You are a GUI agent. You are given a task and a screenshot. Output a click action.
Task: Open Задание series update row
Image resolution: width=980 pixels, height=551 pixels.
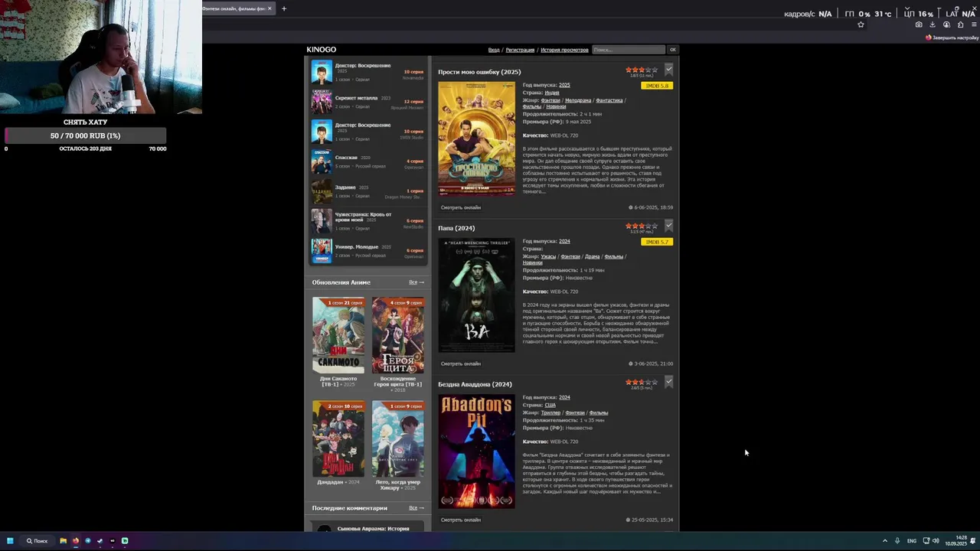367,191
